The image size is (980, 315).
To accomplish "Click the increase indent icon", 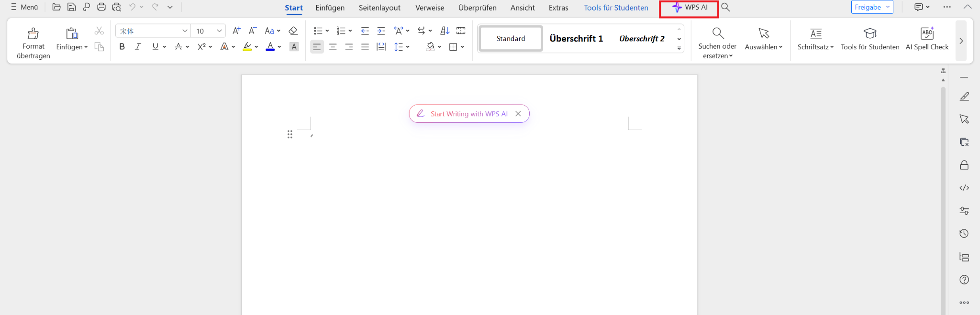I will pos(381,31).
